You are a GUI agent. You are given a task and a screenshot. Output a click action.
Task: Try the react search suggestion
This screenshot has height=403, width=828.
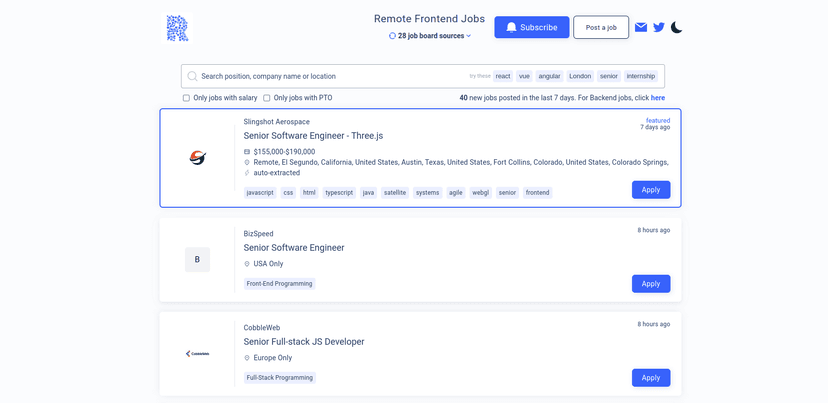503,76
